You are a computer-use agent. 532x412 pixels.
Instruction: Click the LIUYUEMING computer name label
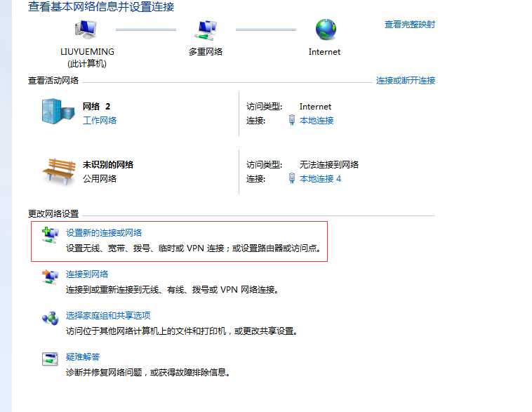[x=87, y=51]
